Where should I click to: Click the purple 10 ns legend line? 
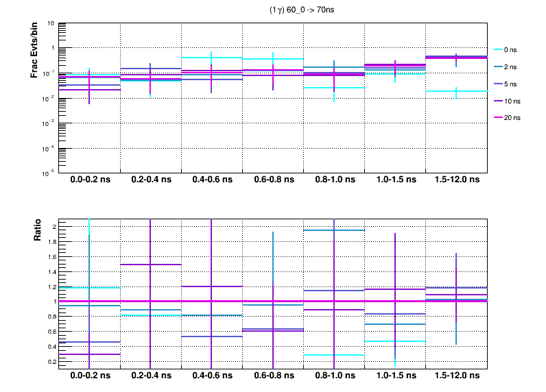(499, 101)
